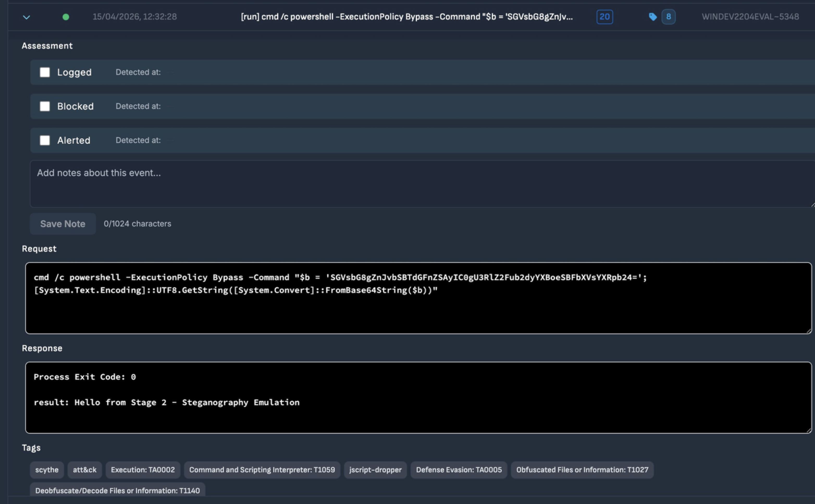This screenshot has height=504, width=815.
Task: Click the green status dot indicator
Action: pyautogui.click(x=66, y=17)
